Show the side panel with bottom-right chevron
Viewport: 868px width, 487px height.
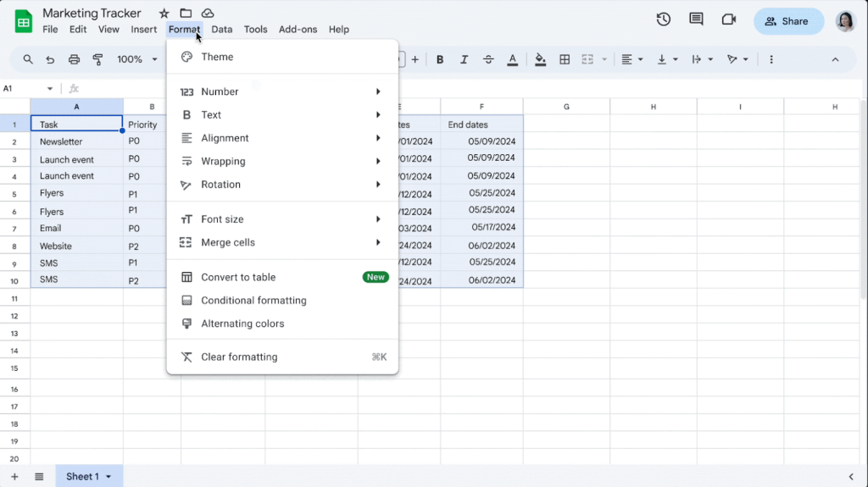point(851,477)
